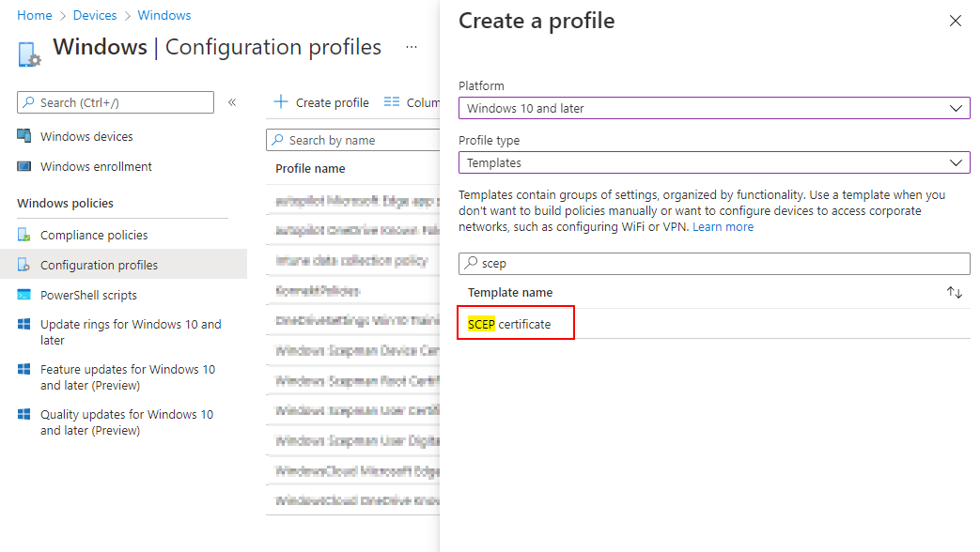The image size is (980, 552).
Task: Click the Search by name filter box
Action: pos(352,140)
